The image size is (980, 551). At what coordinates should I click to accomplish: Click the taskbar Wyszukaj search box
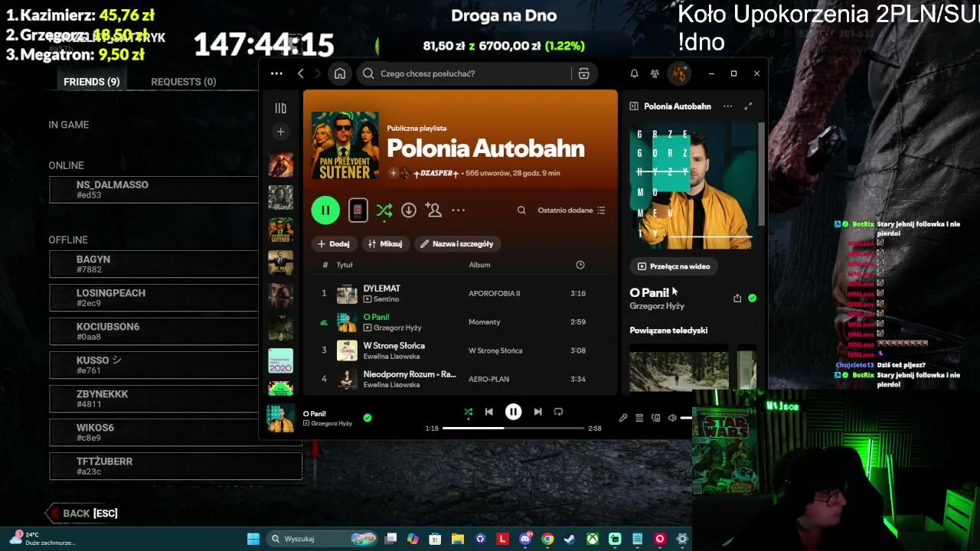point(322,539)
